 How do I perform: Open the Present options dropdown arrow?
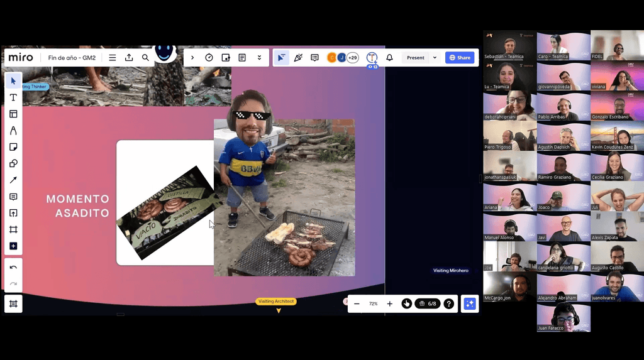coord(435,57)
